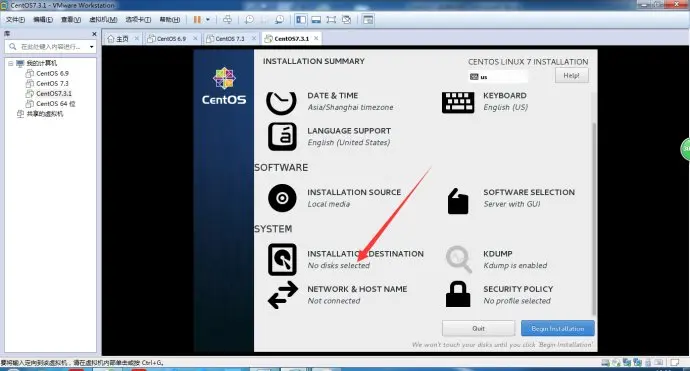Click the Begin Installation button
The image size is (690, 371).
click(558, 328)
